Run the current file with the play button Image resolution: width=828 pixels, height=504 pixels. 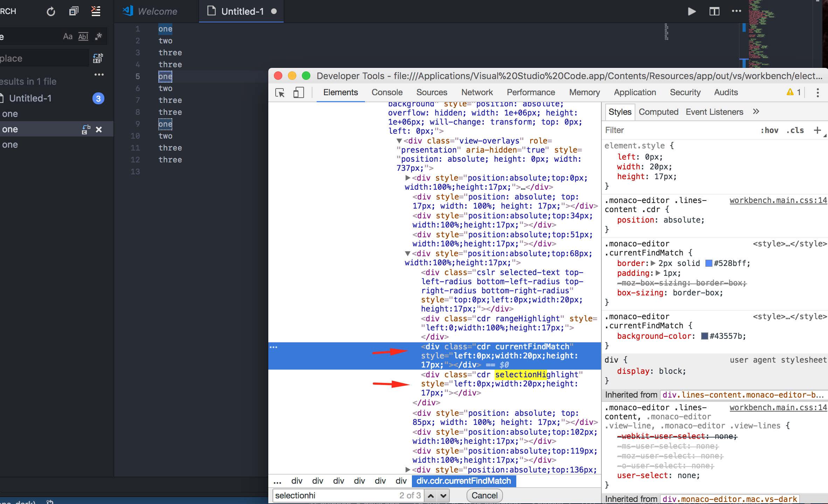[691, 11]
